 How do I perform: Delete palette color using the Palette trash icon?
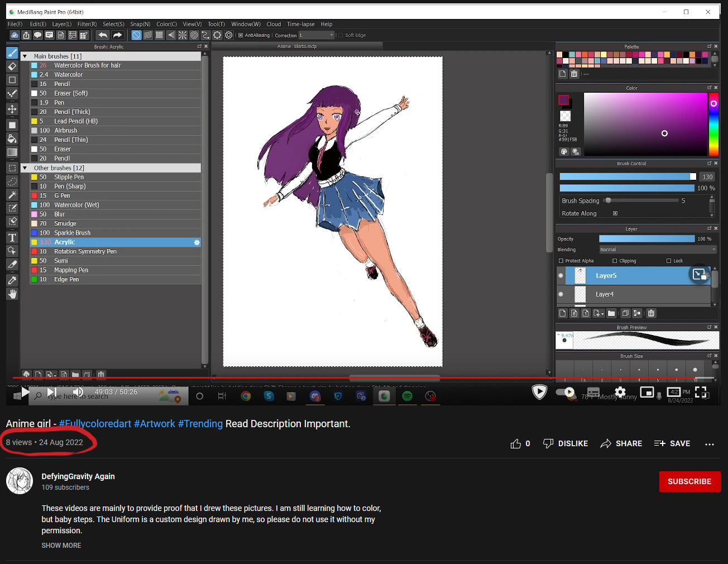point(574,74)
